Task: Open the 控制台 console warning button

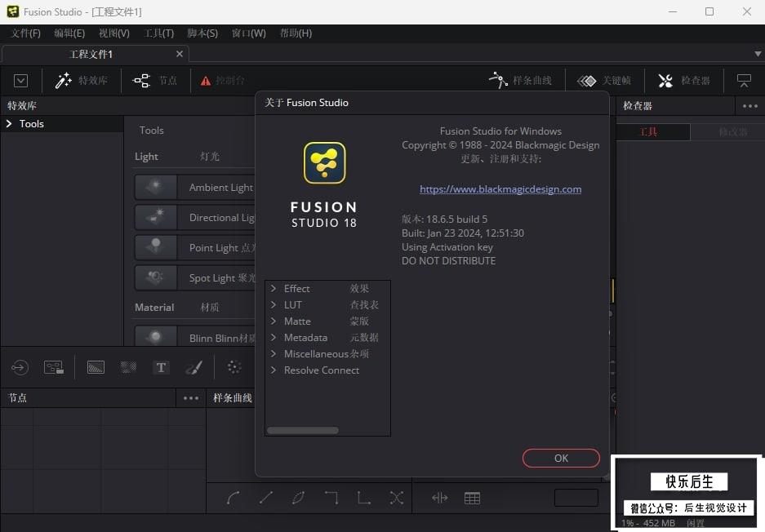Action: [x=222, y=81]
